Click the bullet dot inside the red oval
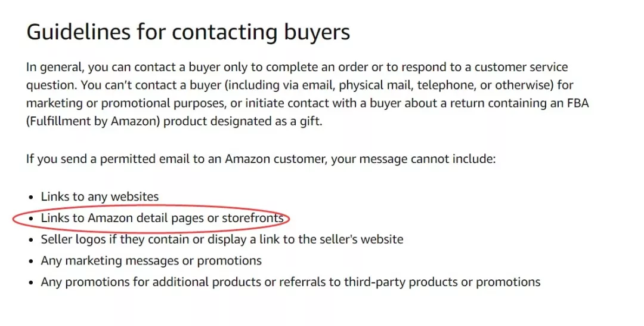The image size is (644, 326). tap(32, 219)
